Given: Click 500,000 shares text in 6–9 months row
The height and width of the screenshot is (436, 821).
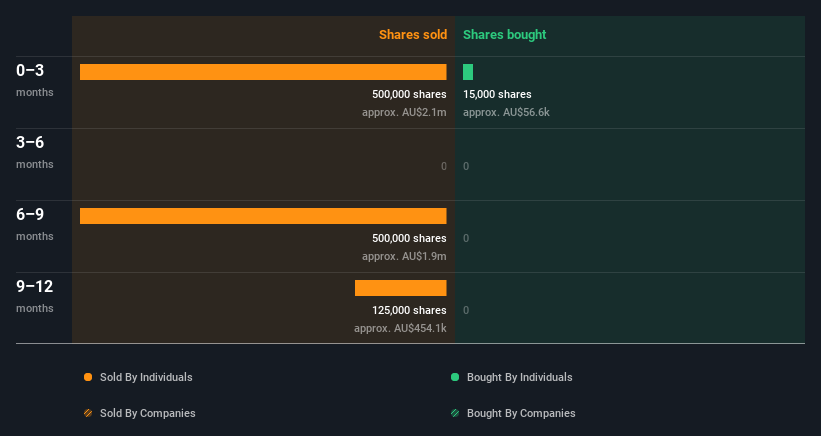Looking at the screenshot, I should (409, 238).
